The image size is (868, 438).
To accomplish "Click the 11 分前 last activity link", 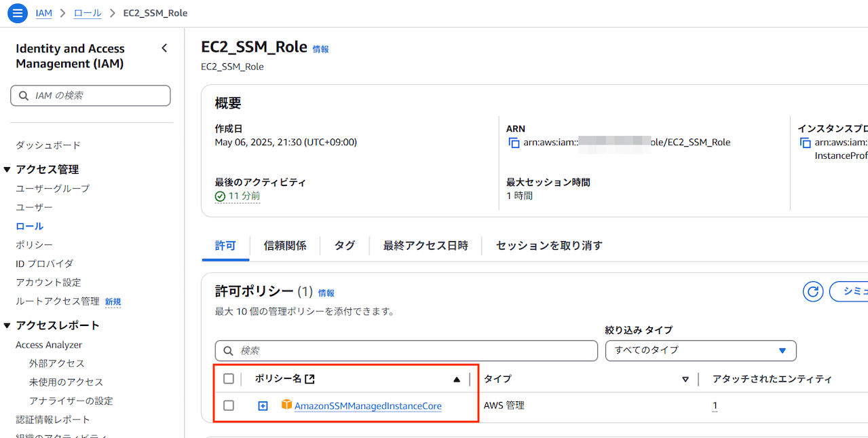I will (244, 196).
